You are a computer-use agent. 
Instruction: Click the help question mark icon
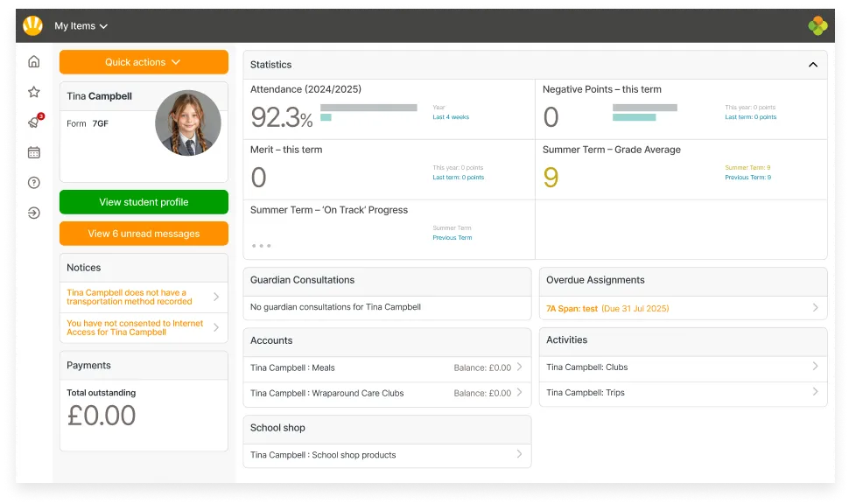coord(34,183)
